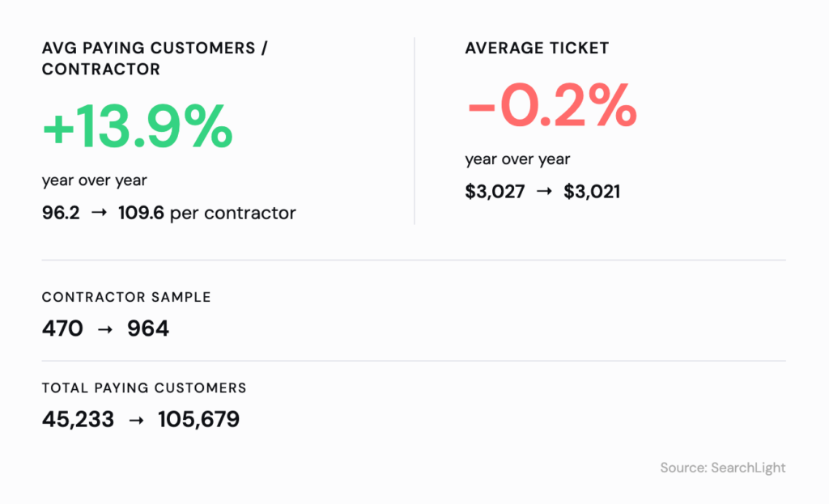
Task: Click the red -0.2% figure
Action: (x=551, y=108)
